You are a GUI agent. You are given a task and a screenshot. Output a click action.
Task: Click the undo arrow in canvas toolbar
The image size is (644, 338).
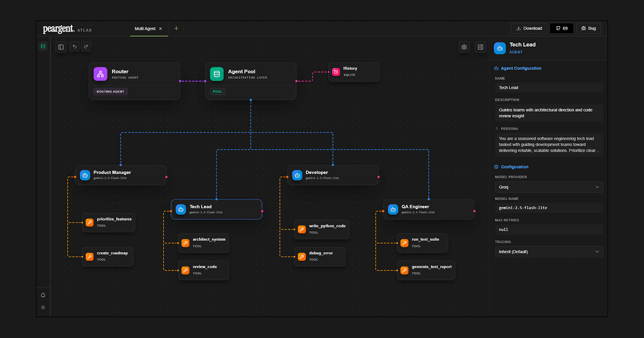pos(75,47)
